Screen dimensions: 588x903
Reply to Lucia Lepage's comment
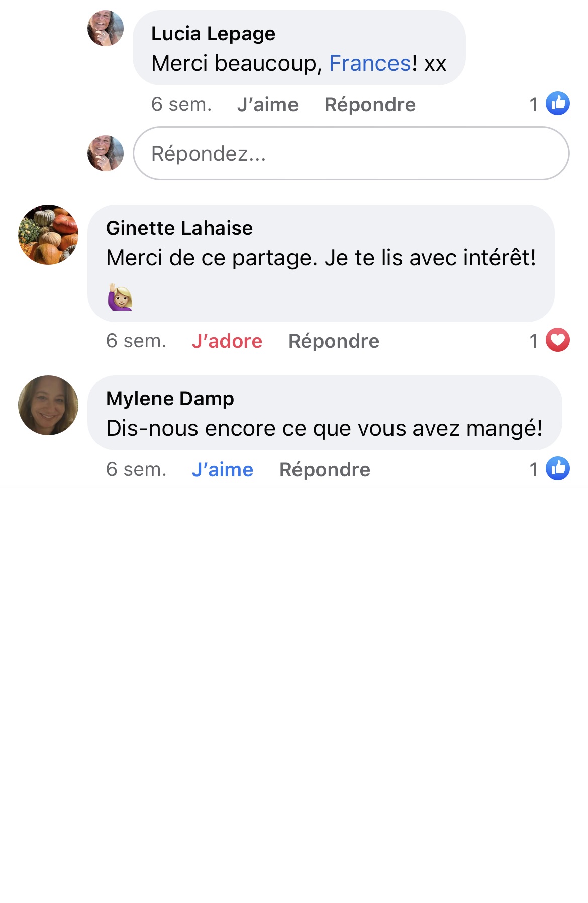pos(370,105)
